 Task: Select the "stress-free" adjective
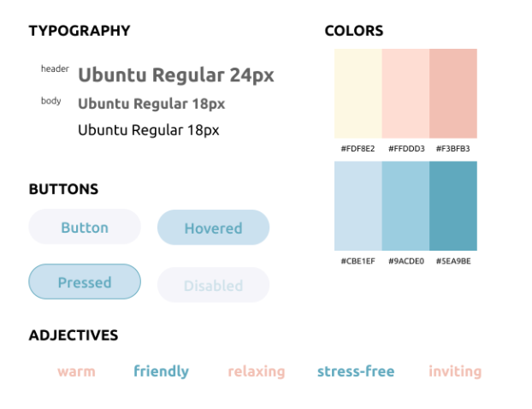coord(356,371)
